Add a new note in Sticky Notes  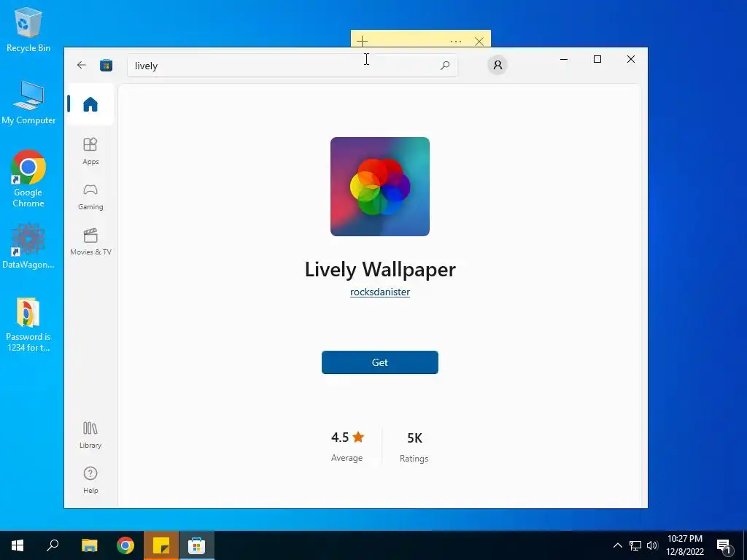tap(362, 42)
